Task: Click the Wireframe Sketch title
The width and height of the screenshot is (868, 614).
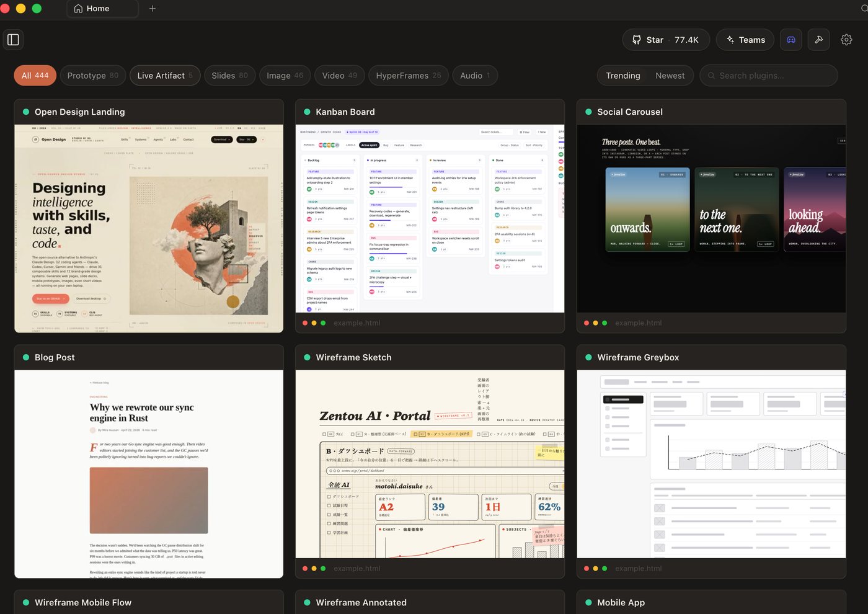Action: tap(353, 357)
